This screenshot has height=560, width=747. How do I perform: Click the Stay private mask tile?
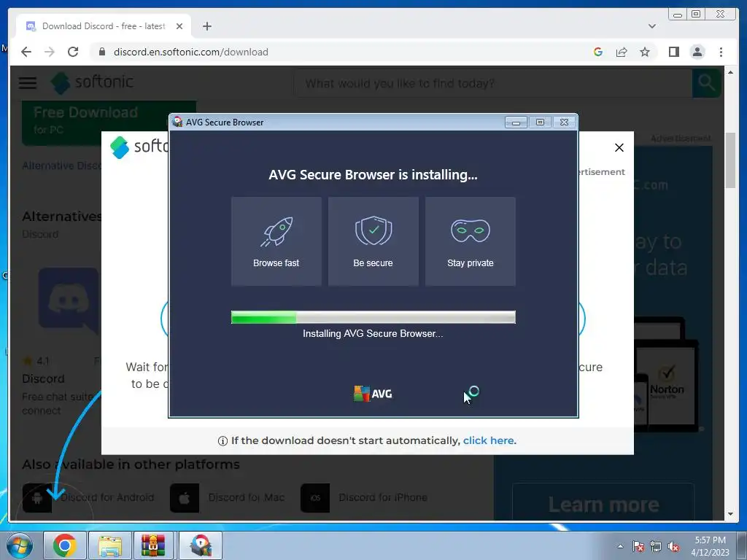pos(471,241)
